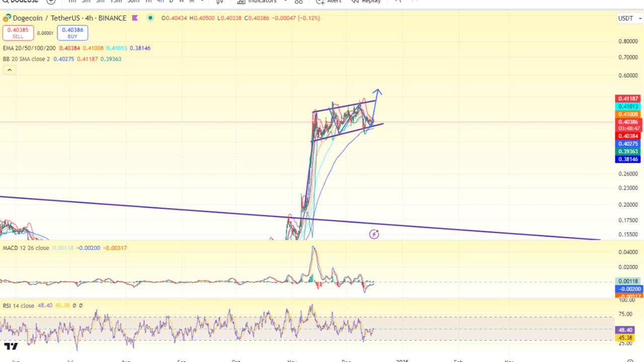Click the BB green value 0.39363 in legend

click(111, 59)
